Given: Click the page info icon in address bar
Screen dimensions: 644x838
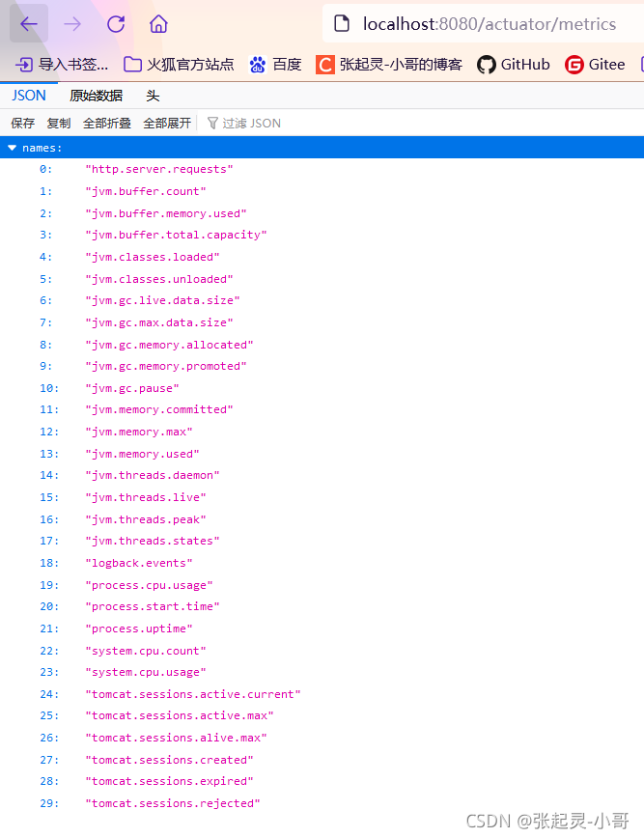Looking at the screenshot, I should click(x=342, y=23).
